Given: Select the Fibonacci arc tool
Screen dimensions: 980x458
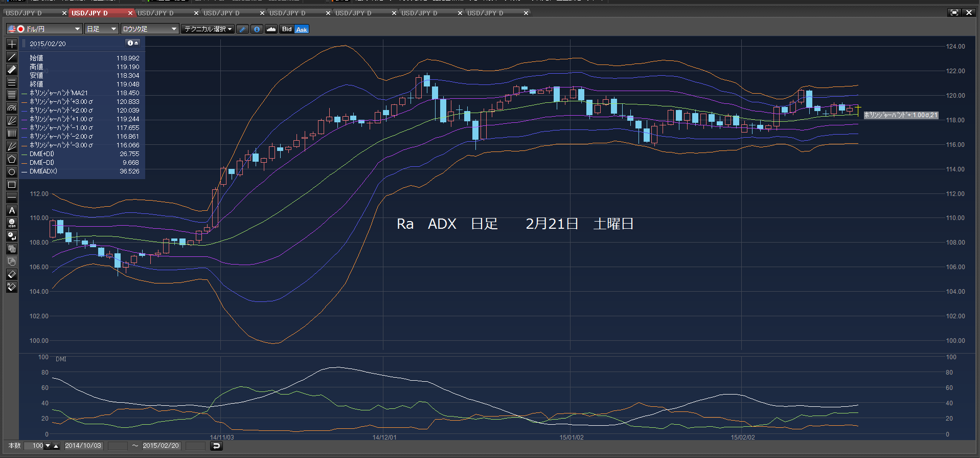Looking at the screenshot, I should tap(12, 108).
